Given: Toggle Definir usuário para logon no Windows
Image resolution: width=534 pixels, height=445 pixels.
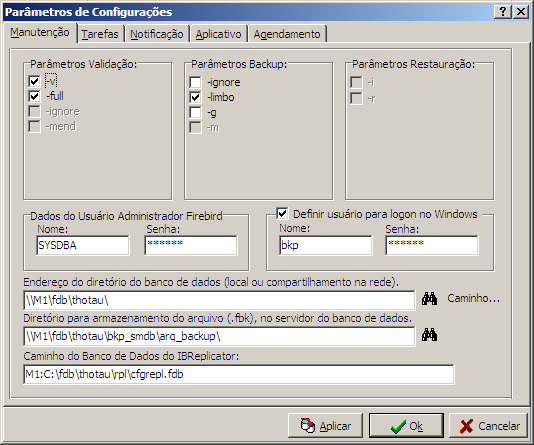Looking at the screenshot, I should coord(282,214).
